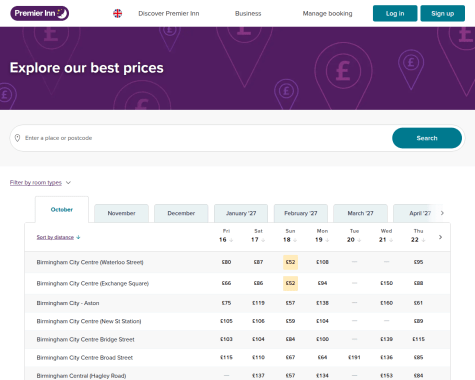Pick highlighted £52 Sunday price for Waterloo Street
This screenshot has height=380, width=475.
290,262
